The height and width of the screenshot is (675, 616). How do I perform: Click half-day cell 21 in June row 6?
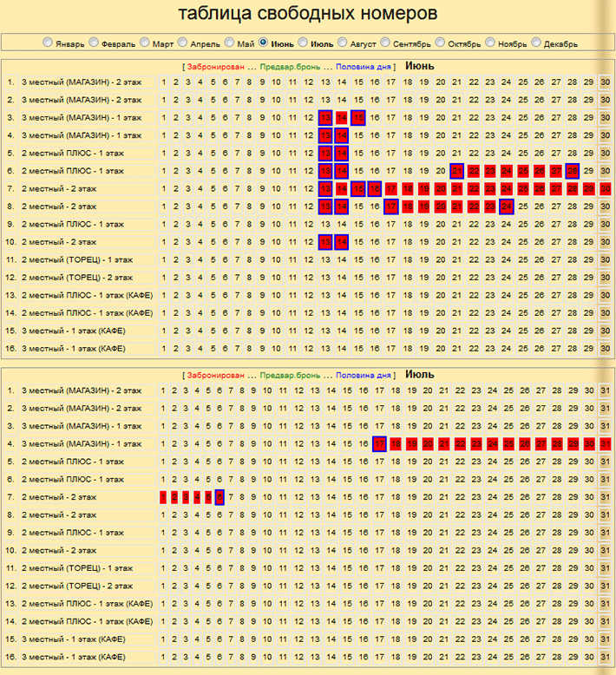(x=456, y=171)
